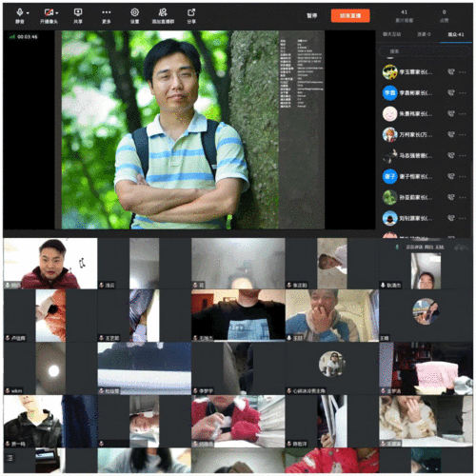
Task: Open three-dot options for 万柯家长
Action: [463, 134]
